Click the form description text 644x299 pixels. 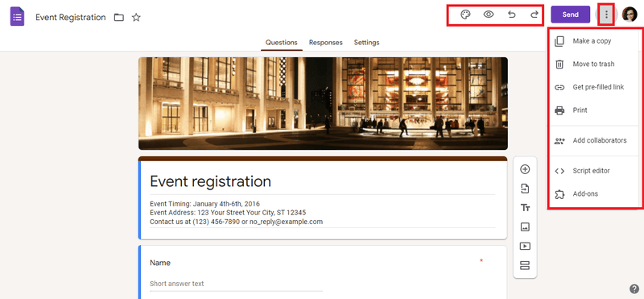236,213
